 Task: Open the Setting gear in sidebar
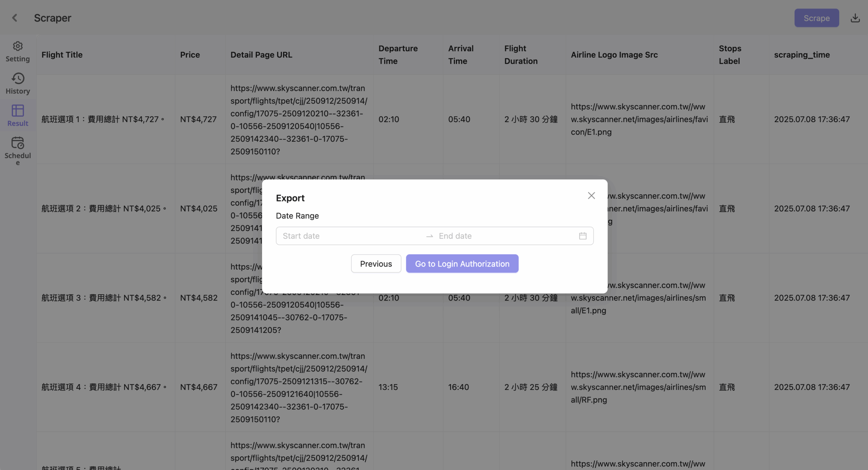point(18,52)
